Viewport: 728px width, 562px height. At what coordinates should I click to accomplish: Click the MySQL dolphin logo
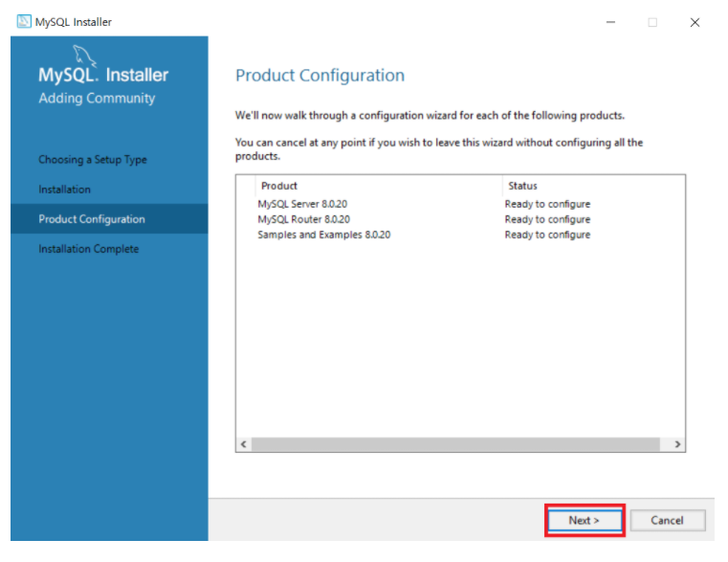[x=84, y=56]
